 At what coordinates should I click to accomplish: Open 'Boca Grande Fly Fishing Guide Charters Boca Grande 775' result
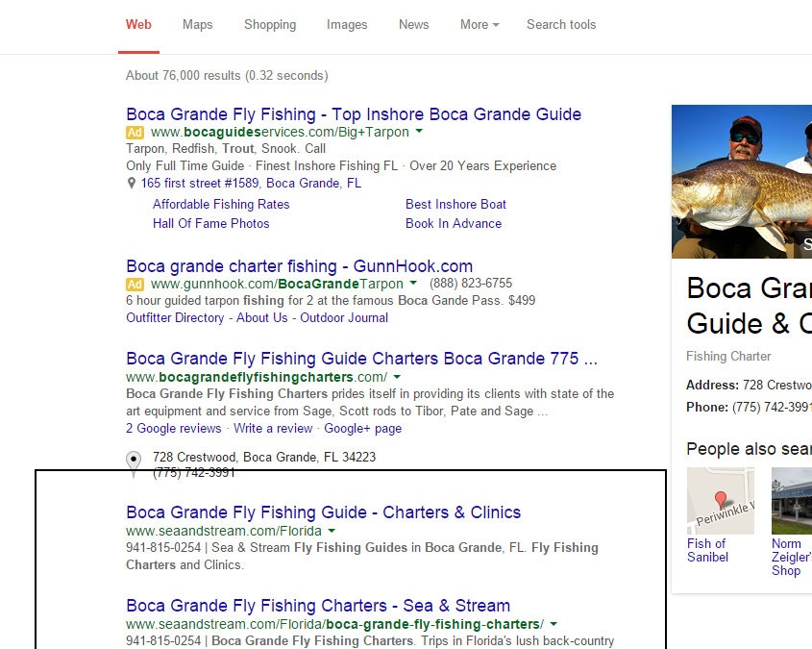coord(361,359)
